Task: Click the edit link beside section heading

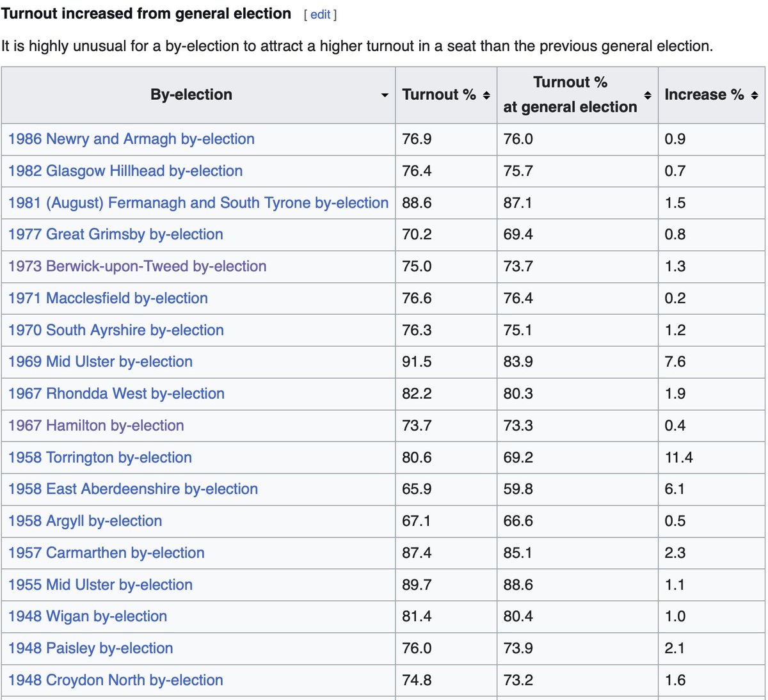Action: (x=321, y=14)
